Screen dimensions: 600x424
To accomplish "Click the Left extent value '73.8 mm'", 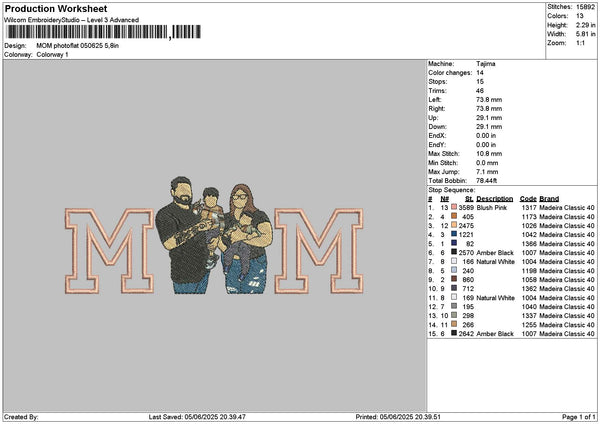I will 489,99.
